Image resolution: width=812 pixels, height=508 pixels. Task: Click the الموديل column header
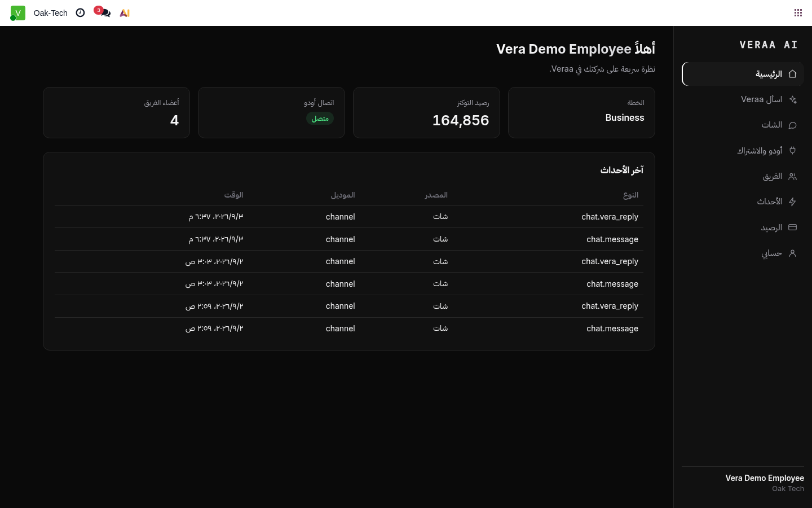point(343,195)
